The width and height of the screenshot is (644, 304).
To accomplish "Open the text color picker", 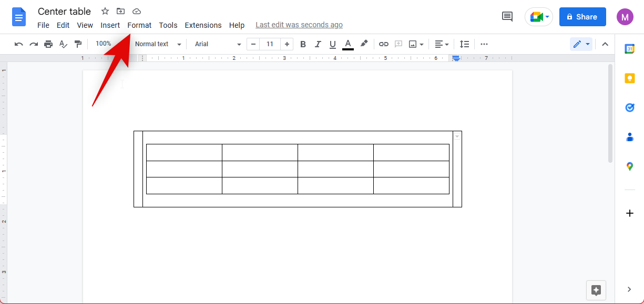I will pyautogui.click(x=347, y=44).
